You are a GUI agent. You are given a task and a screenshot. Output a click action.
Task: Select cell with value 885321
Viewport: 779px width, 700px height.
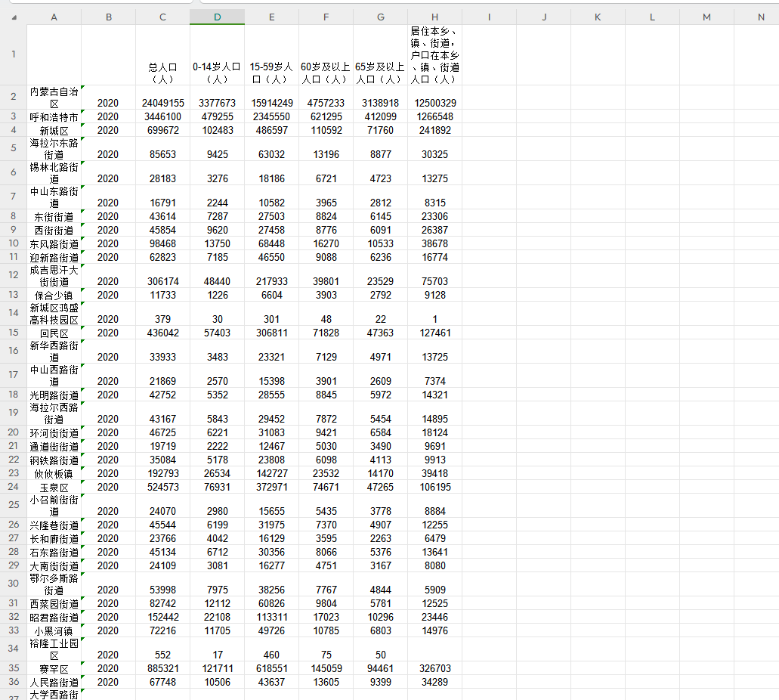pyautogui.click(x=162, y=669)
